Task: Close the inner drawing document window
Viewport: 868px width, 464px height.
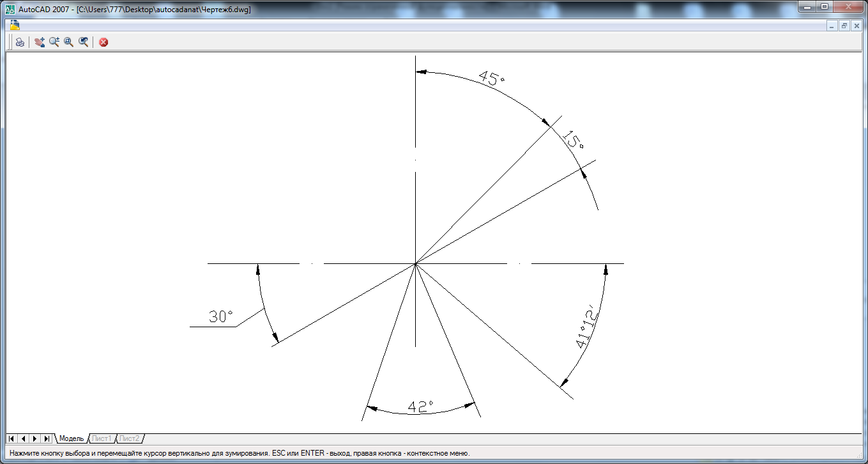Action: [856, 26]
